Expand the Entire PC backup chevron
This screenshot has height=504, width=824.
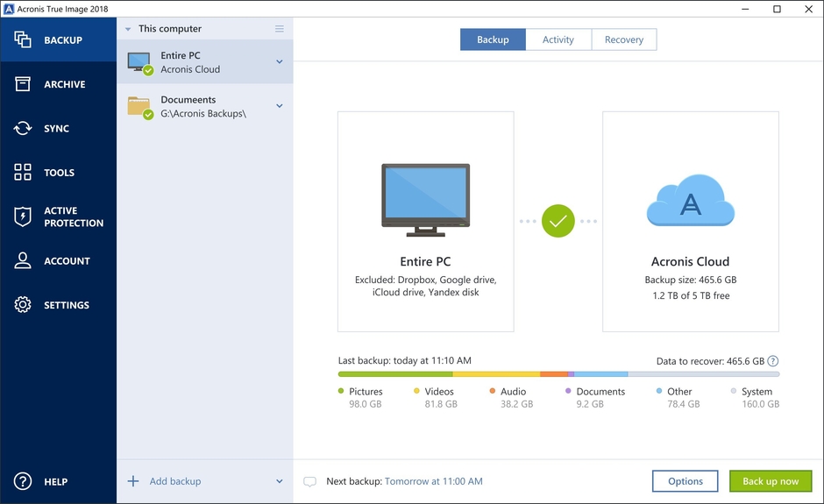point(280,62)
